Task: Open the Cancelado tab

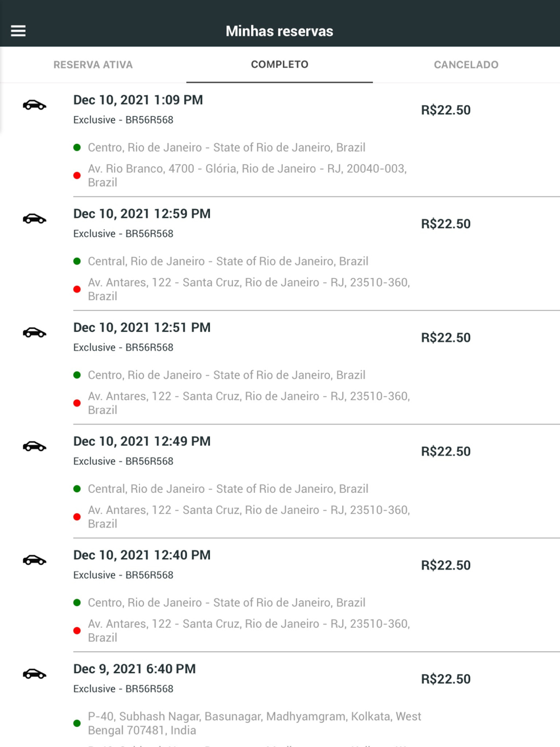Action: click(466, 65)
